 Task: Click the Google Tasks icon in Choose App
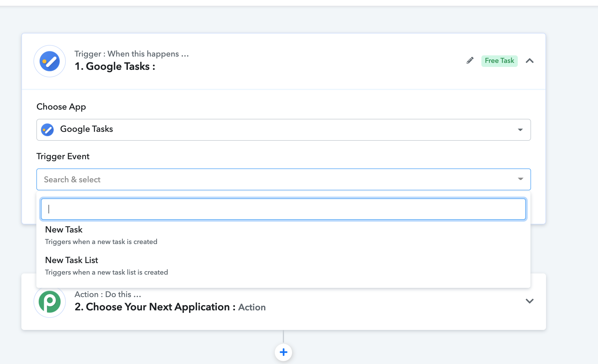point(47,130)
